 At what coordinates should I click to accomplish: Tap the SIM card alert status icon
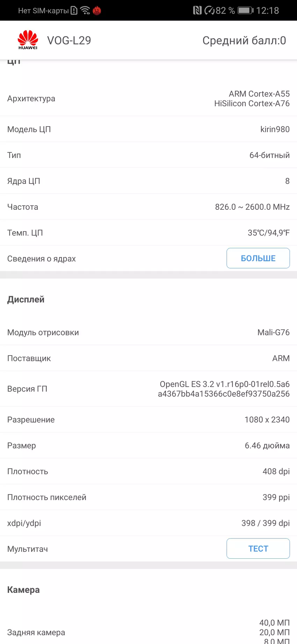click(x=74, y=10)
